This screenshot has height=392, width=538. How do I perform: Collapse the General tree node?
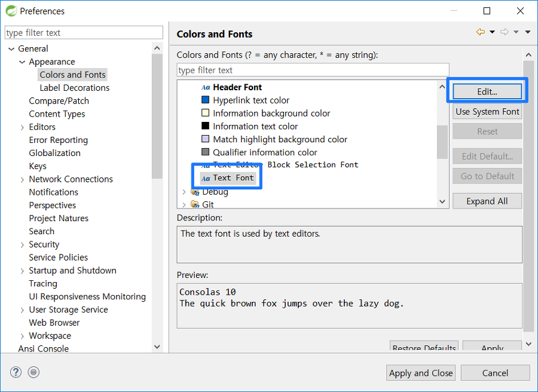pyautogui.click(x=11, y=48)
